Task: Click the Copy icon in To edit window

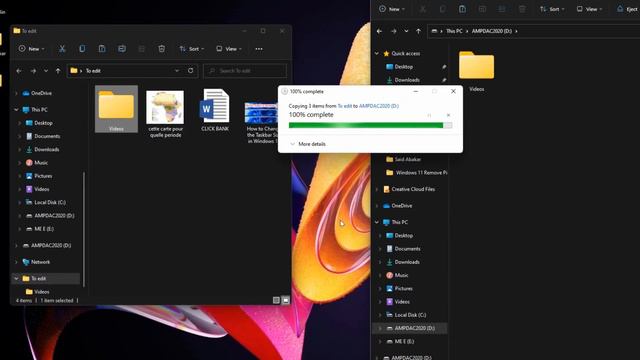Action: click(82, 49)
